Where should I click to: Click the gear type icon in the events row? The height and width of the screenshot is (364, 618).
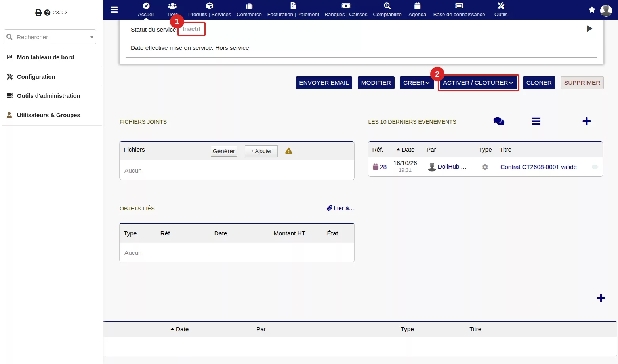click(485, 167)
